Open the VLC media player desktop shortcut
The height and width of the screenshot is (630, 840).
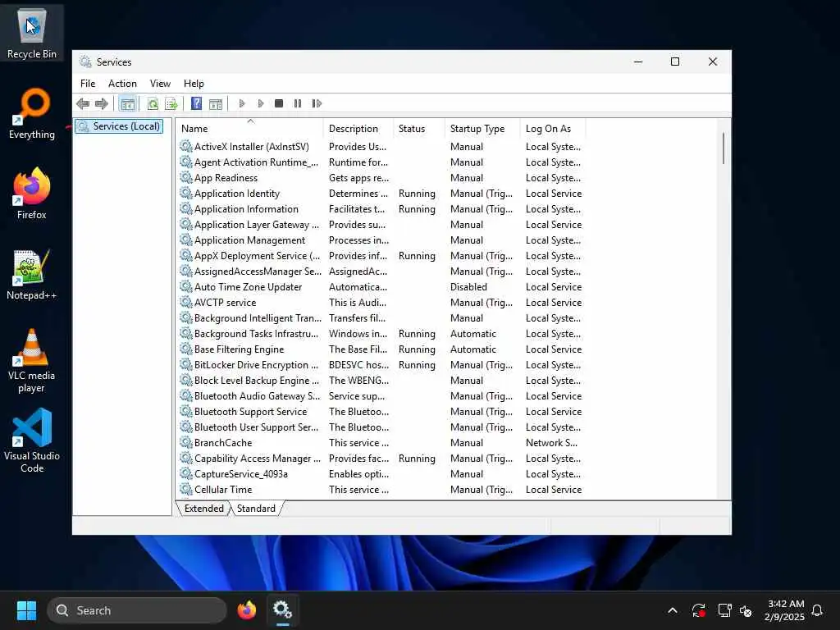(x=32, y=361)
